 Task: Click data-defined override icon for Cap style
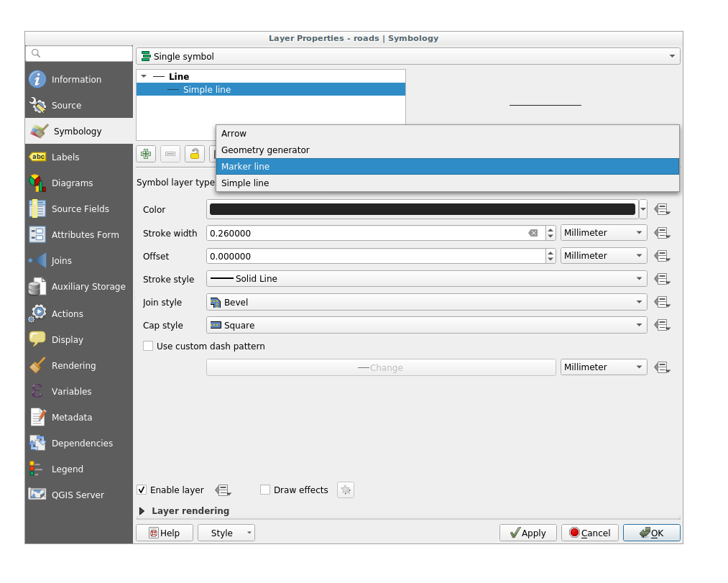coord(662,326)
